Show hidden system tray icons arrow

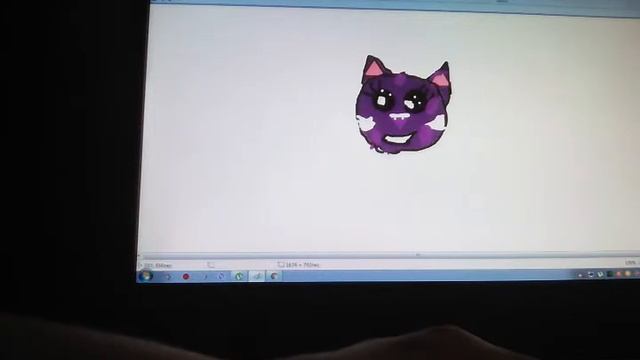pos(580,275)
